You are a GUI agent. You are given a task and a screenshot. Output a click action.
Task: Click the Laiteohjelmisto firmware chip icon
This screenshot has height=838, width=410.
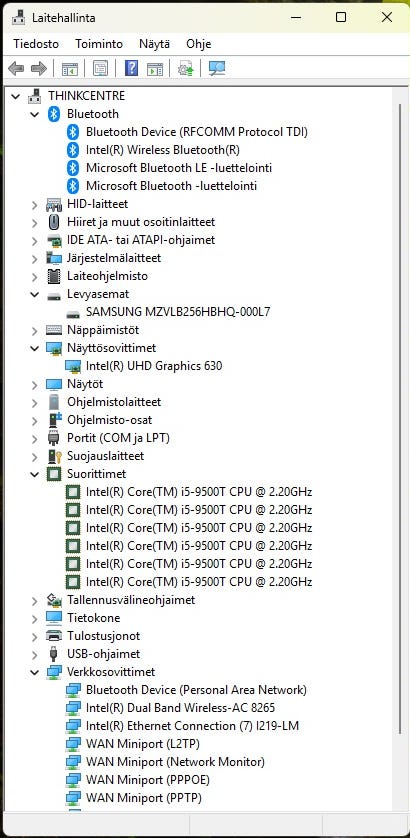coord(53,276)
